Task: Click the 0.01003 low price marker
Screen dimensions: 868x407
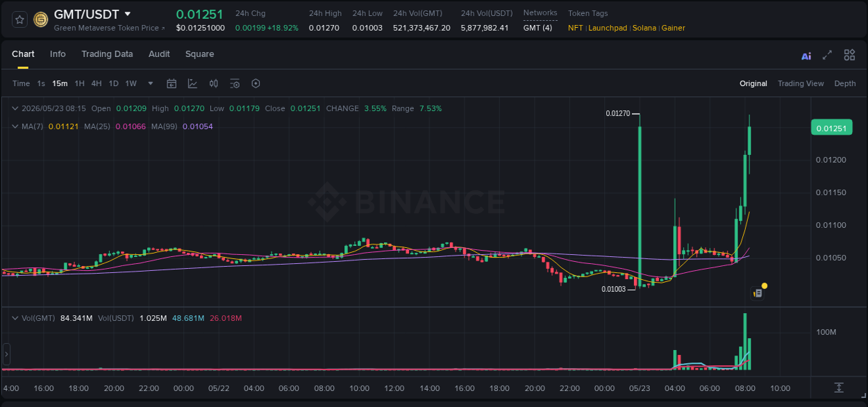Action: point(613,289)
